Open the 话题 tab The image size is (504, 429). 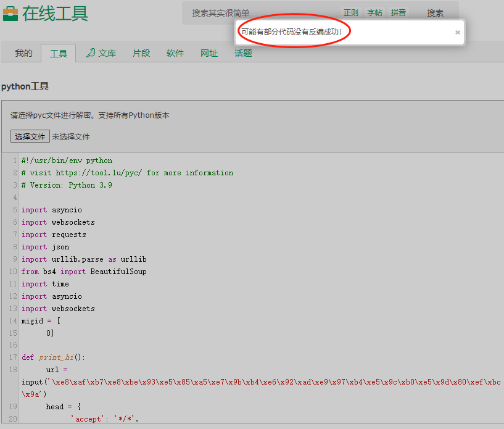pyautogui.click(x=243, y=53)
